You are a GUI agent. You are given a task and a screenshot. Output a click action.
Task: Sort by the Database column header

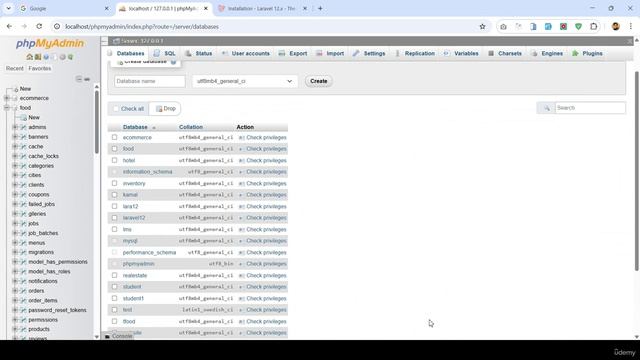click(x=135, y=127)
